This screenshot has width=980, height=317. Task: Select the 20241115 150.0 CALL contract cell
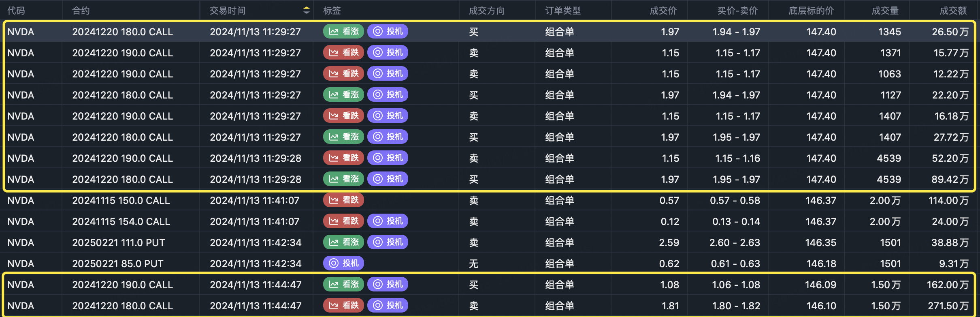pyautogui.click(x=121, y=200)
